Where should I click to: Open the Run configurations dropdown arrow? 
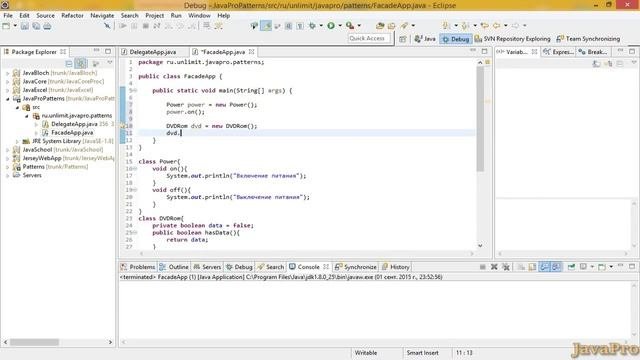340,26
